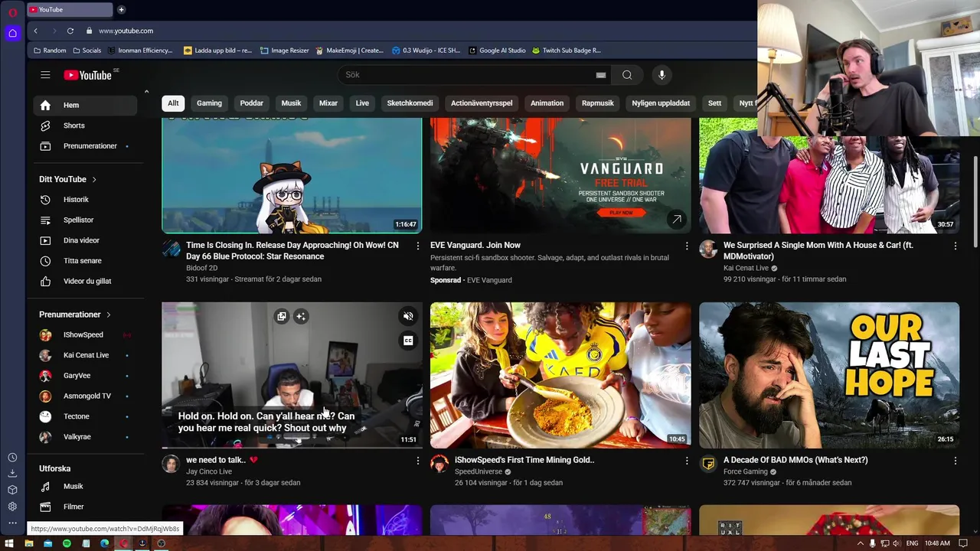
Task: Click the search magnifier button
Action: pos(627,75)
